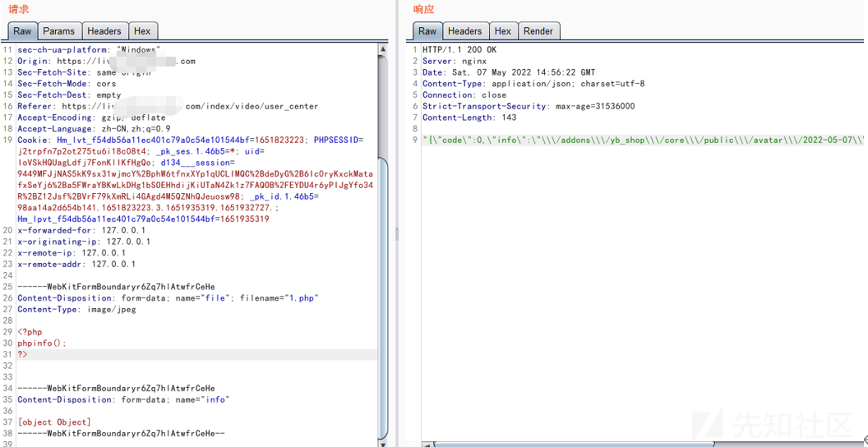The image size is (868, 447).
Task: Click the '<?php' opening tag line
Action: (x=30, y=332)
